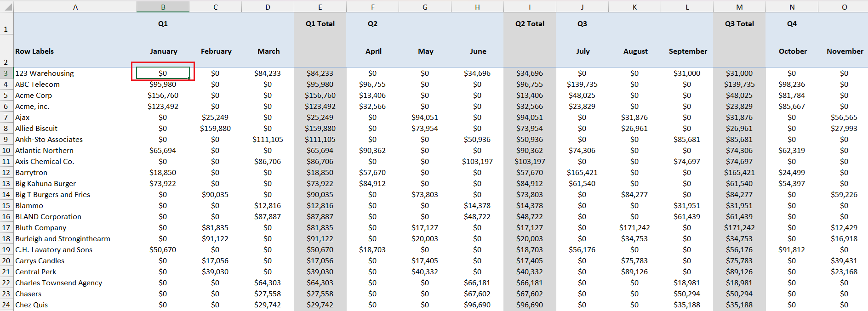Click the Q2 Total heading
The height and width of the screenshot is (311, 868).
530,23
